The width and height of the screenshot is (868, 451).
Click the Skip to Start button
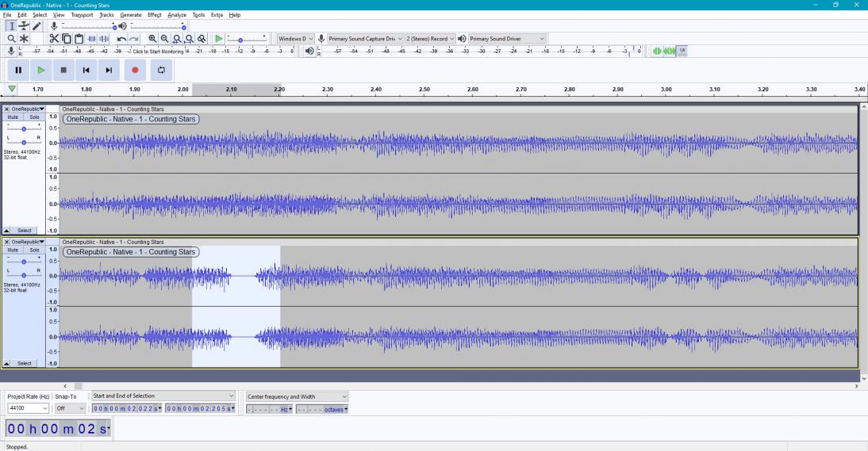point(86,70)
